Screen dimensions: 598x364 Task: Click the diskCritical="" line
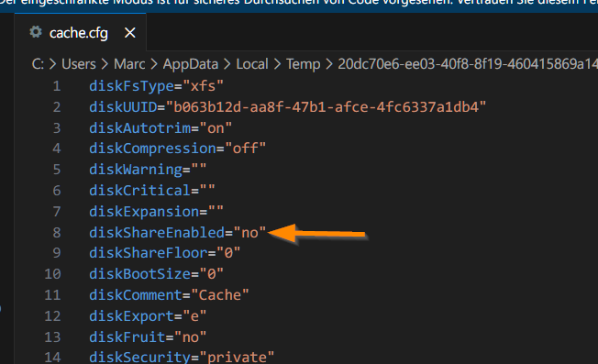pyautogui.click(x=151, y=191)
